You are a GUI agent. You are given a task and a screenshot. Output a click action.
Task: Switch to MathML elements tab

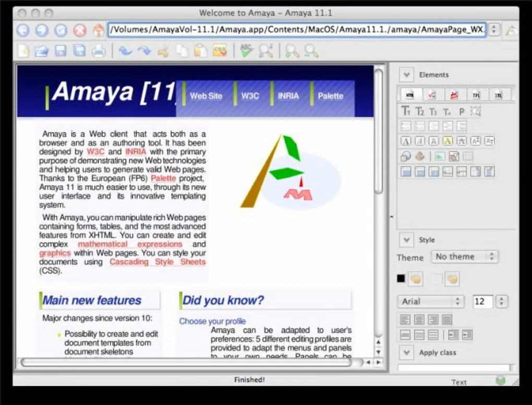tap(431, 95)
